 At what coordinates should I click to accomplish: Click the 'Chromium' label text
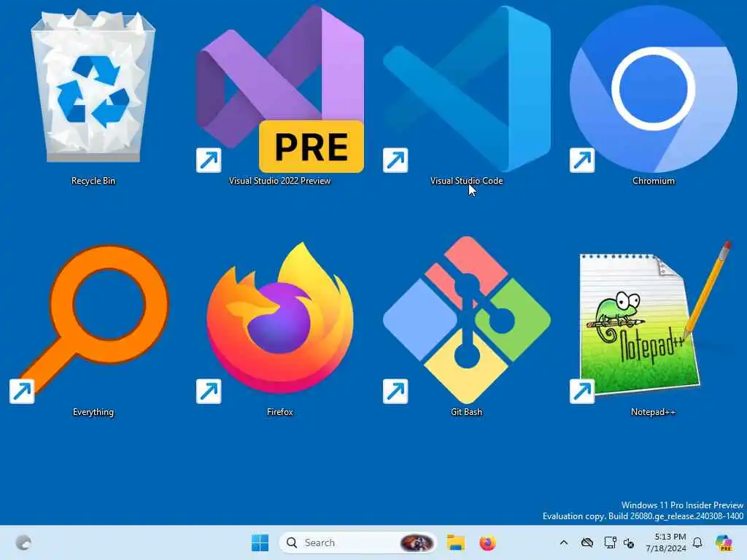coord(654,181)
